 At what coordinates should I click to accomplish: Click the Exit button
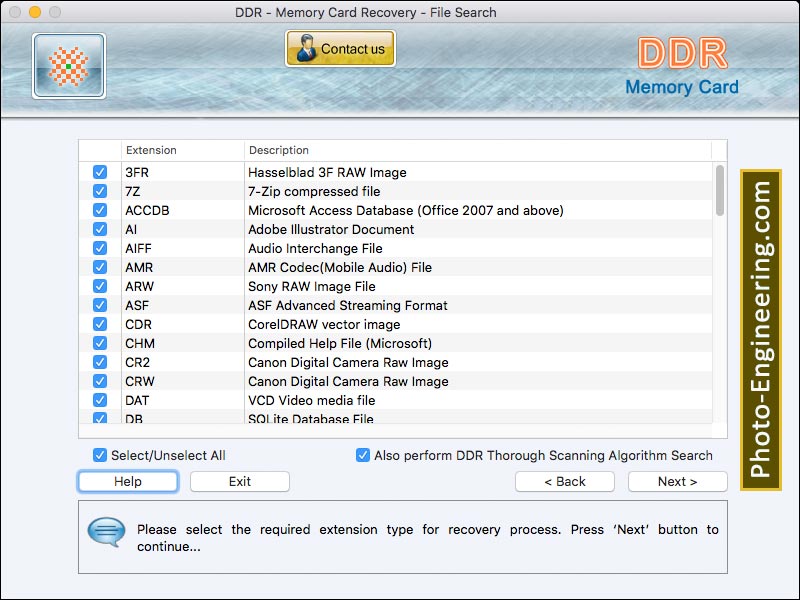tap(239, 481)
